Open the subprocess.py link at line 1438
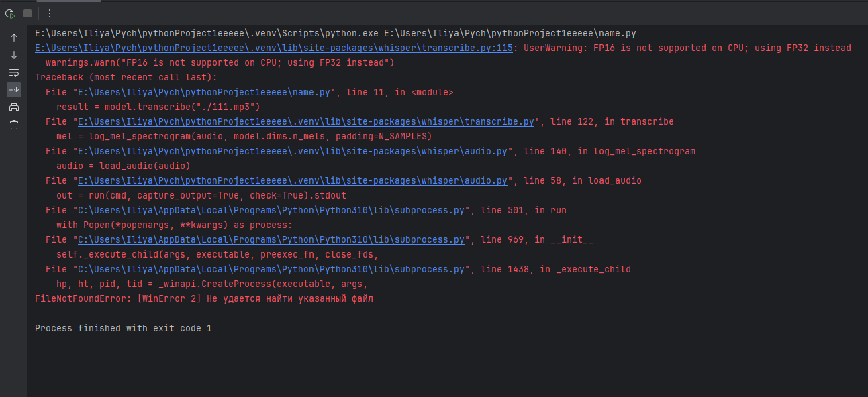The height and width of the screenshot is (397, 868). point(271,270)
